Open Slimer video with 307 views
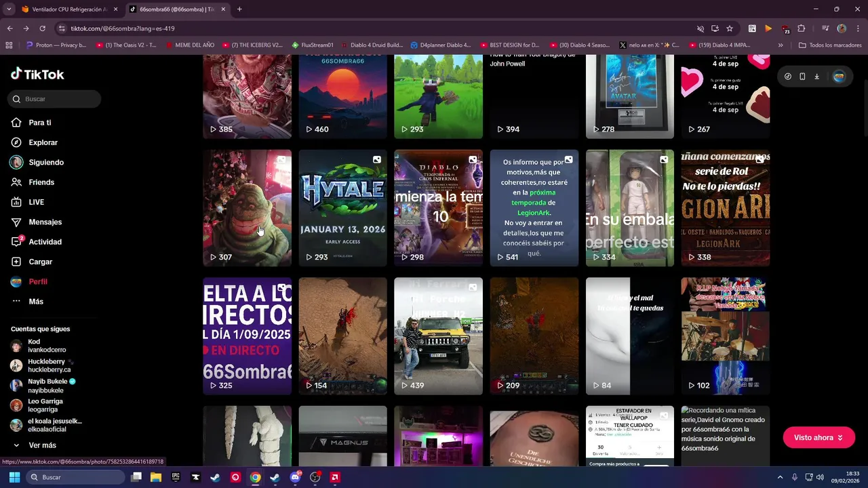868x488 pixels. pyautogui.click(x=247, y=208)
